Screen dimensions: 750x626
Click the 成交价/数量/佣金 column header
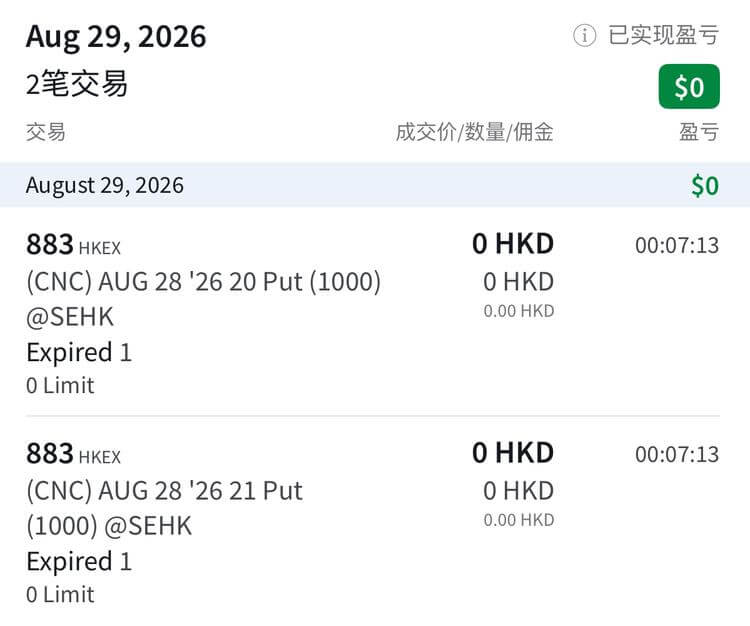point(474,132)
